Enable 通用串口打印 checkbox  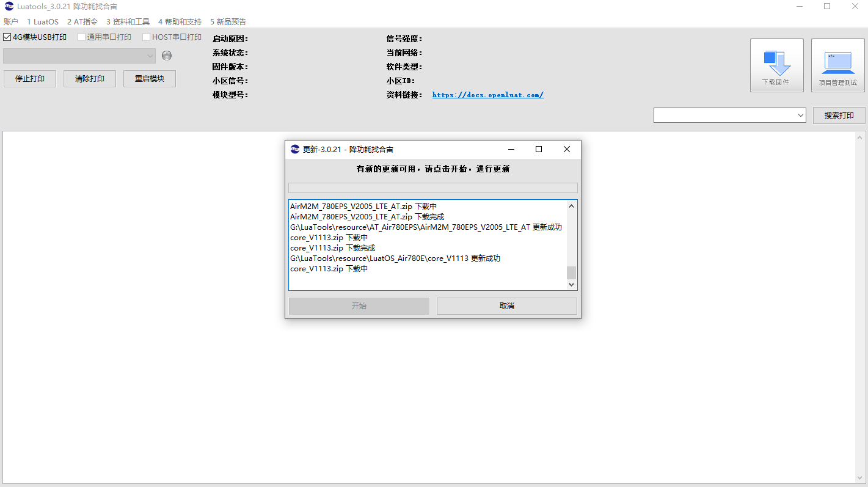[82, 37]
